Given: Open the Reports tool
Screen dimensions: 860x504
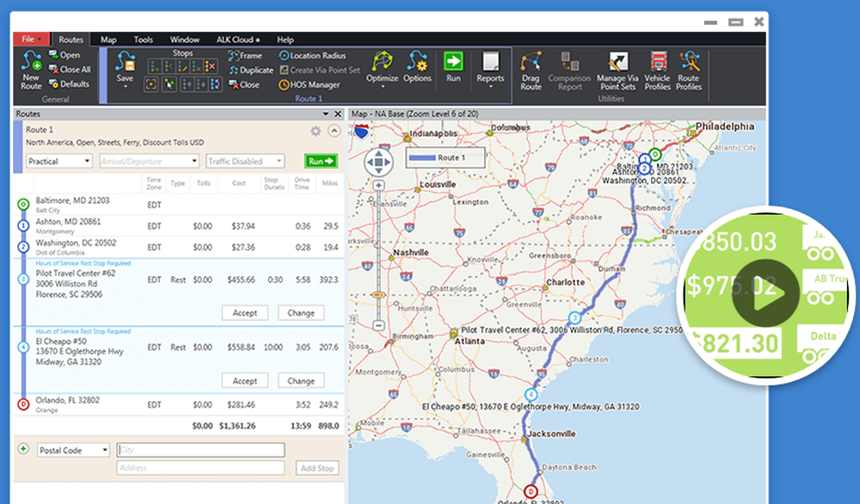Looking at the screenshot, I should click(490, 69).
